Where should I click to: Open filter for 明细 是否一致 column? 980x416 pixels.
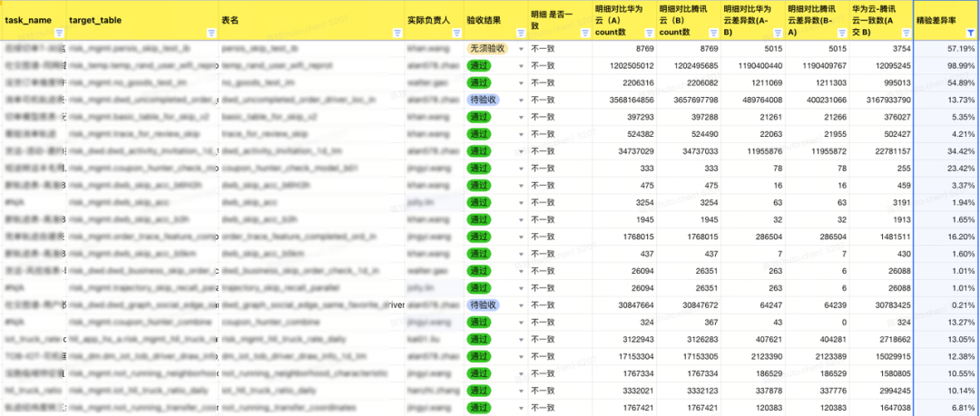point(585,34)
